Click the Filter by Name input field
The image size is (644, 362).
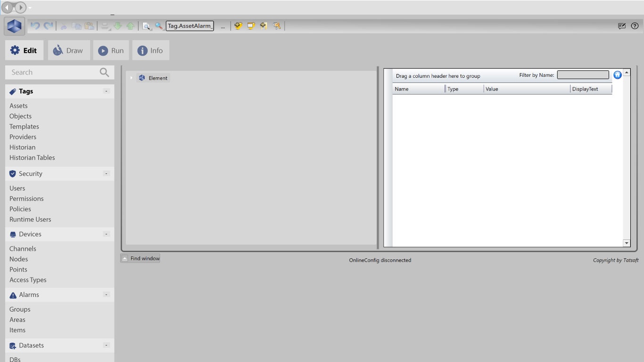[583, 75]
